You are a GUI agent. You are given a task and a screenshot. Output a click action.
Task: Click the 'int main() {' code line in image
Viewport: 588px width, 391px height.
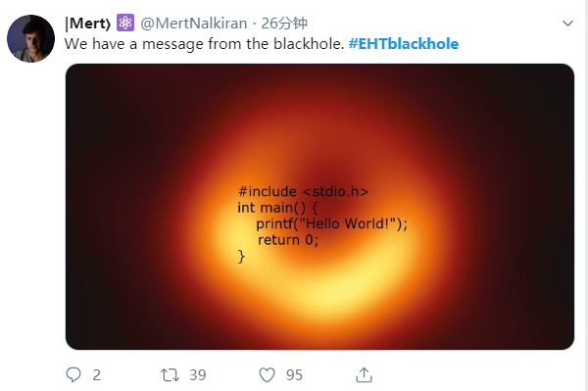(277, 208)
